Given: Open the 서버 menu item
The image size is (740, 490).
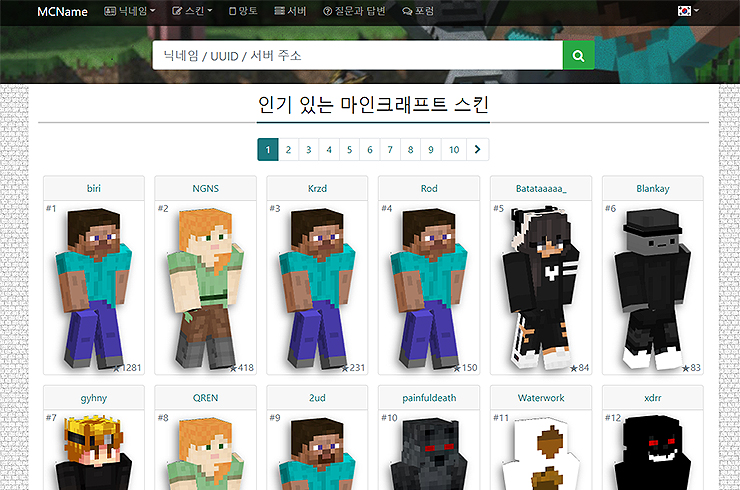Looking at the screenshot, I should tap(290, 11).
